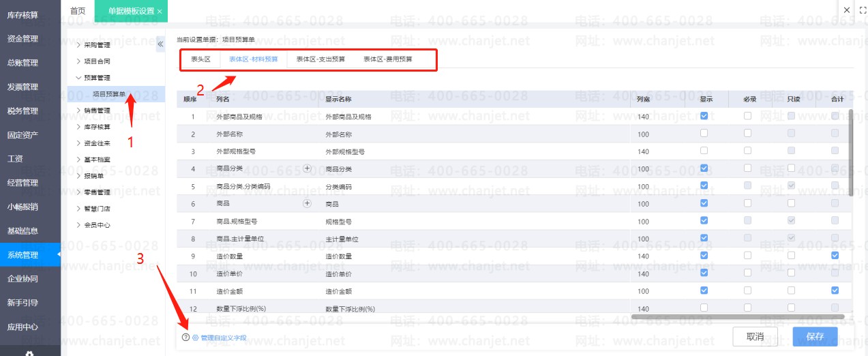The height and width of the screenshot is (356, 868).
Task: Check 只读 for 造价数量 row
Action: pyautogui.click(x=791, y=255)
